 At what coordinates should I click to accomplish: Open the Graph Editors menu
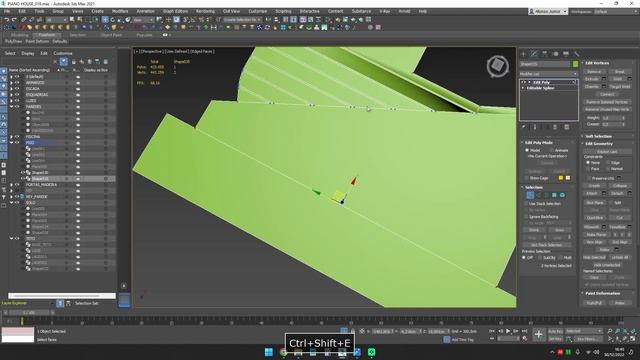pos(176,11)
